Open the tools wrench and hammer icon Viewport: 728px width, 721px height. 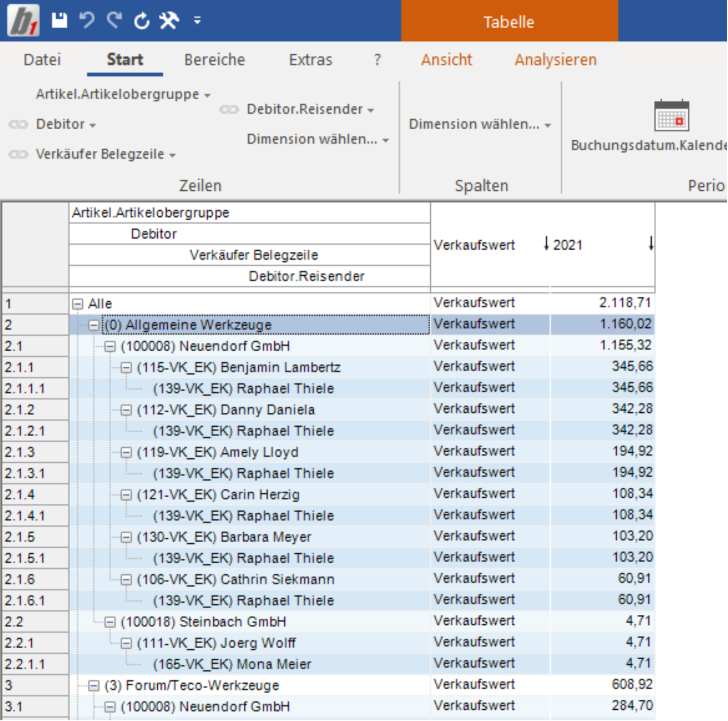169,20
